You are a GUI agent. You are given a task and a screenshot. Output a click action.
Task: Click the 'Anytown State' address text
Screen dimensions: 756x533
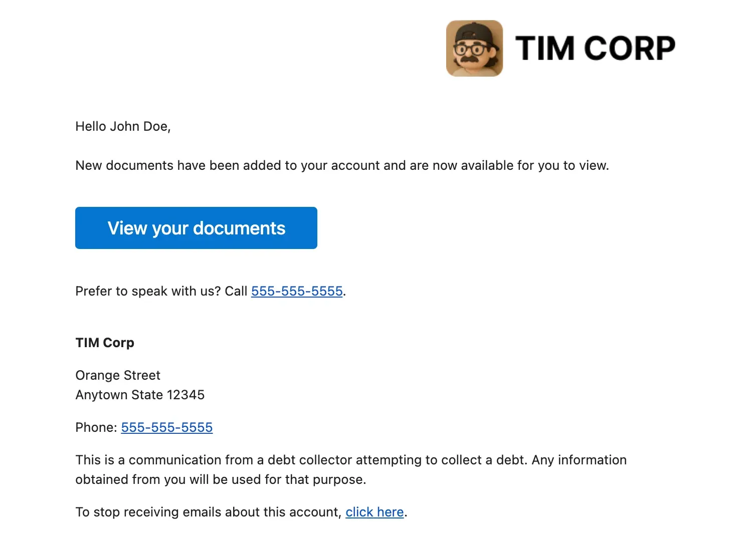click(119, 395)
